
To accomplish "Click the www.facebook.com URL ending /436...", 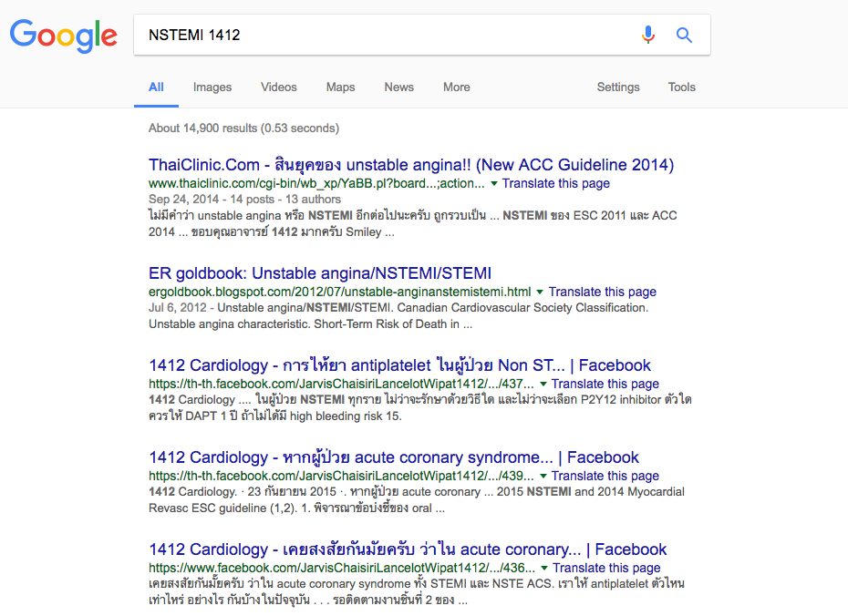I will tap(342, 568).
